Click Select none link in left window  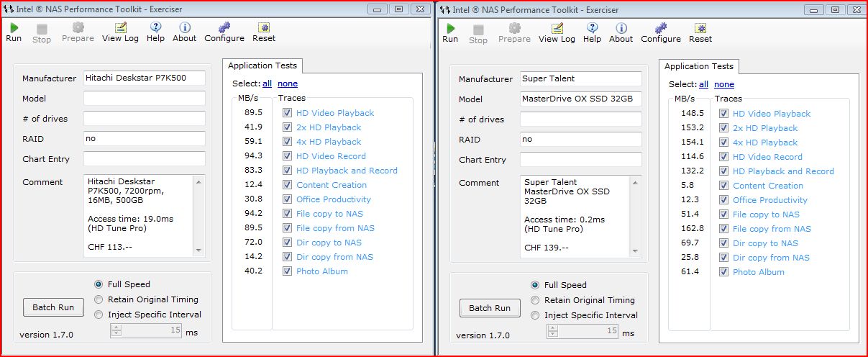click(x=288, y=83)
